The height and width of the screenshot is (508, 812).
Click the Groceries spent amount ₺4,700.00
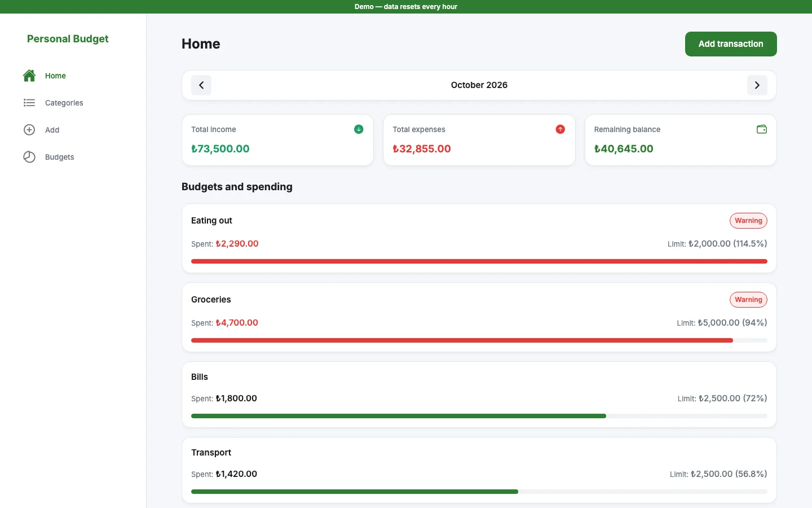pos(237,323)
